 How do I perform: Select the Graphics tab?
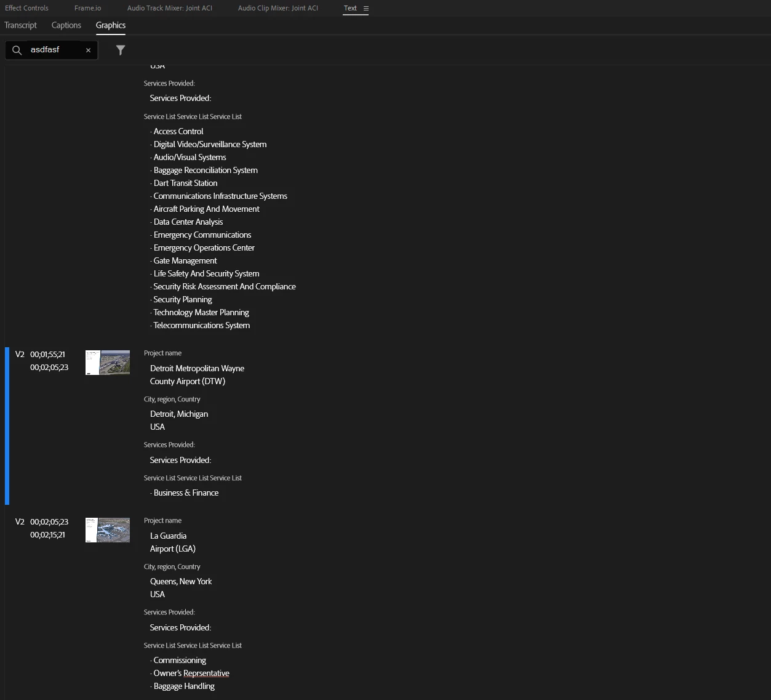[111, 25]
